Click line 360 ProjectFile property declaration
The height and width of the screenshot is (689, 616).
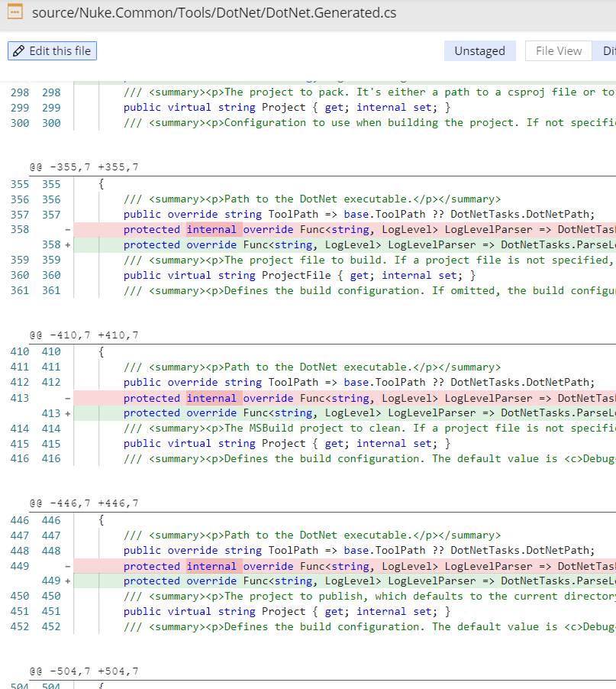(x=299, y=276)
